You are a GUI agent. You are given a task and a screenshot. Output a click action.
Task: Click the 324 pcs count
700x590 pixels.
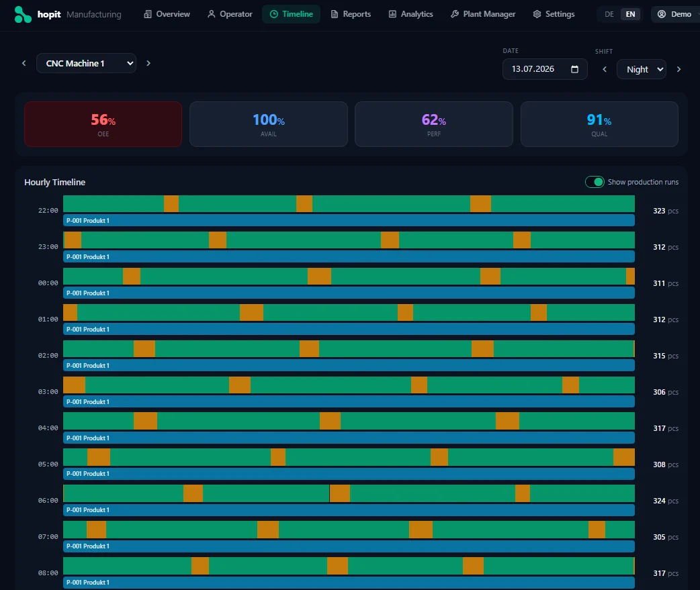tap(666, 501)
